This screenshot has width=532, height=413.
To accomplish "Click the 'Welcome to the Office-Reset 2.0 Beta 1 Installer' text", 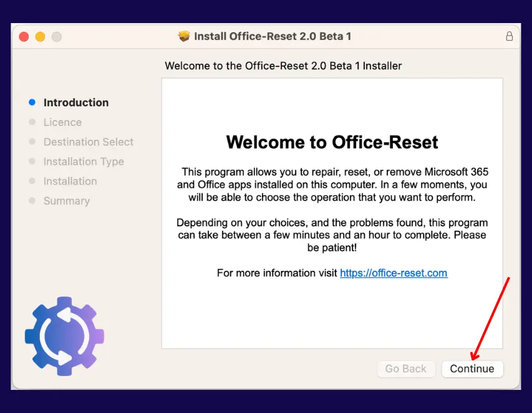I will (x=283, y=66).
